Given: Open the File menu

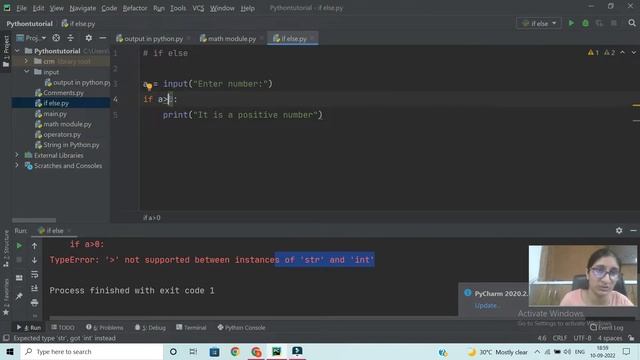Looking at the screenshot, I should 21,8.
